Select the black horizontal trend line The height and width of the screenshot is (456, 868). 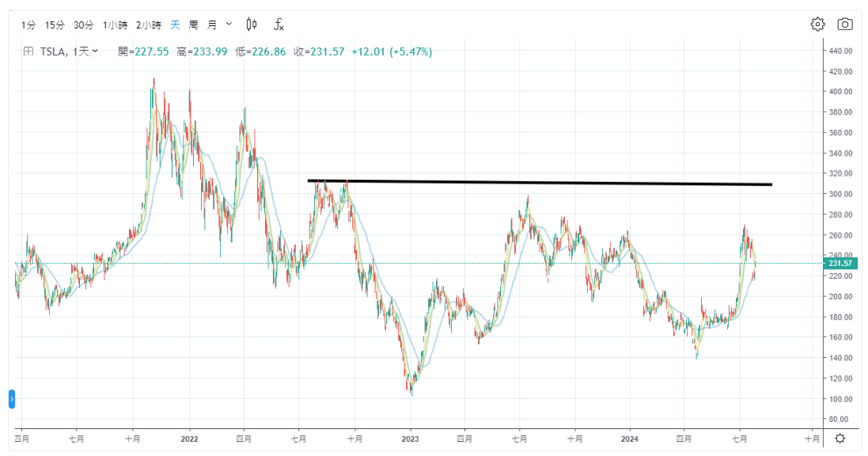click(538, 183)
